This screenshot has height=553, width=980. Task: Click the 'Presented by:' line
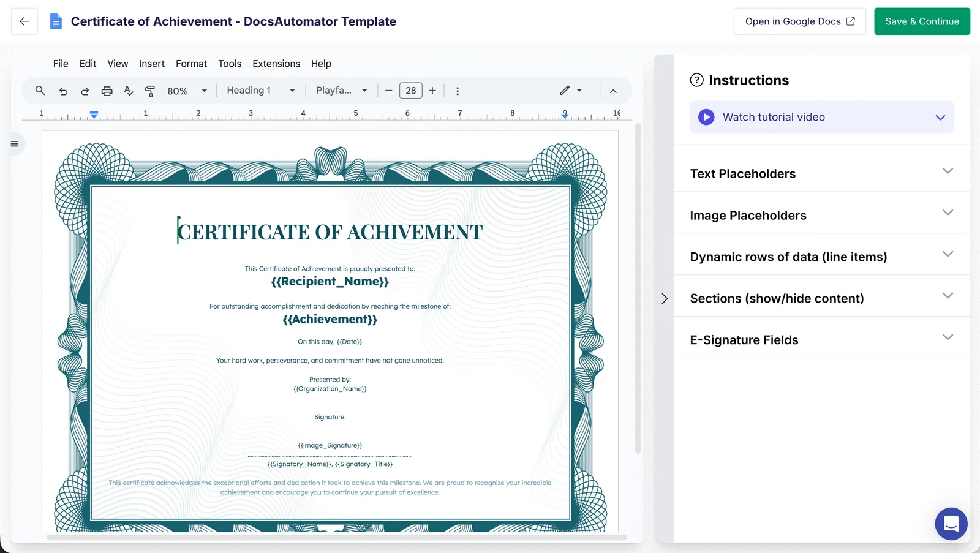[330, 380]
